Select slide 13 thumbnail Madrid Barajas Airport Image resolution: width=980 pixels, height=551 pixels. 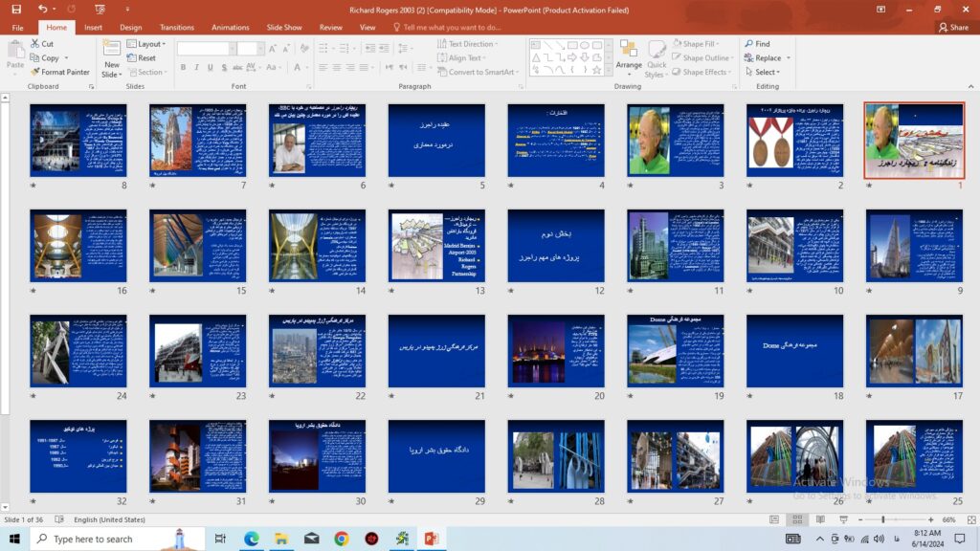tap(436, 246)
